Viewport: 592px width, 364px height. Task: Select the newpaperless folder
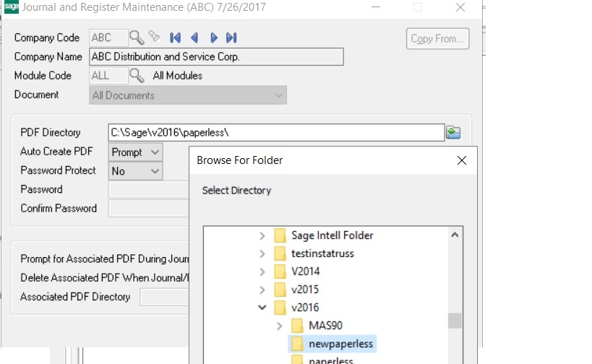341,344
